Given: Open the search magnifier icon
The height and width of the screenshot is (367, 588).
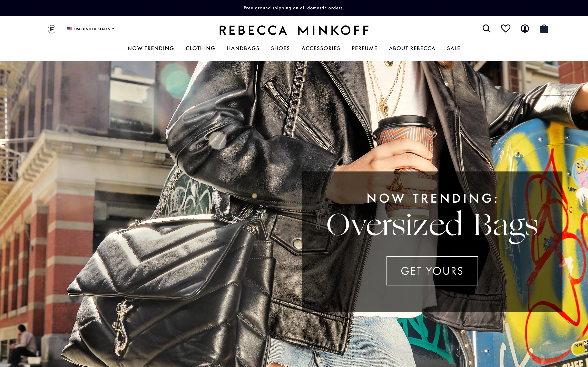Looking at the screenshot, I should pyautogui.click(x=487, y=29).
